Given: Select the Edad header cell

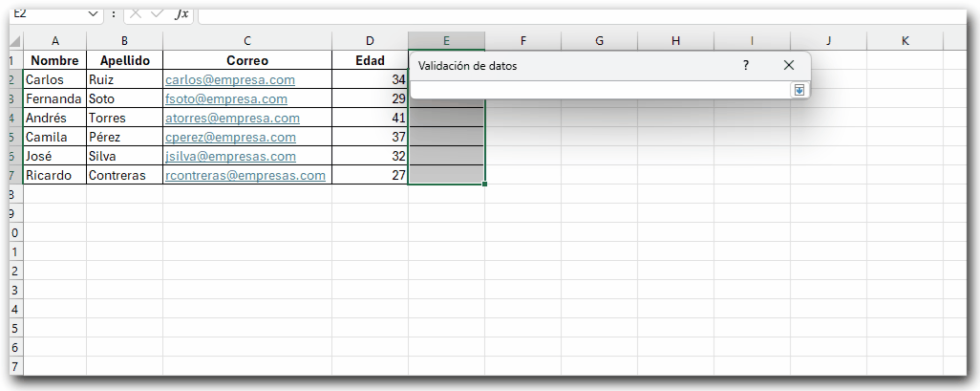Looking at the screenshot, I should click(370, 60).
